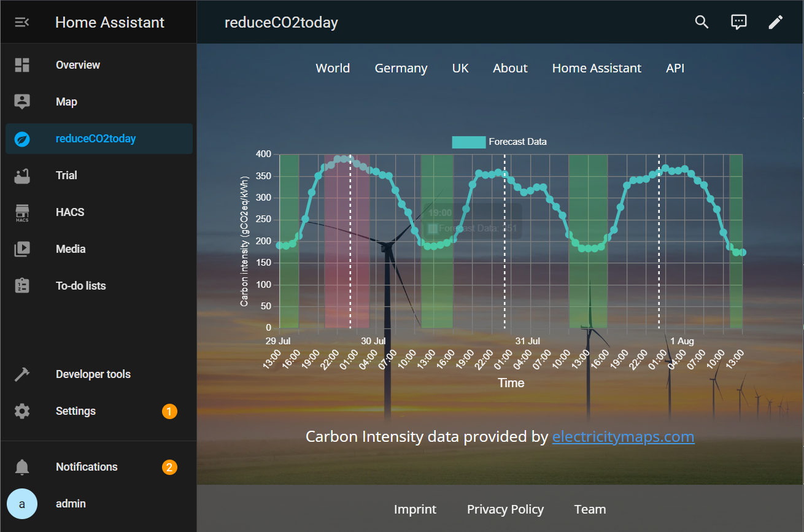Click the Time axis label
Image resolution: width=804 pixels, height=532 pixels.
[x=511, y=383]
